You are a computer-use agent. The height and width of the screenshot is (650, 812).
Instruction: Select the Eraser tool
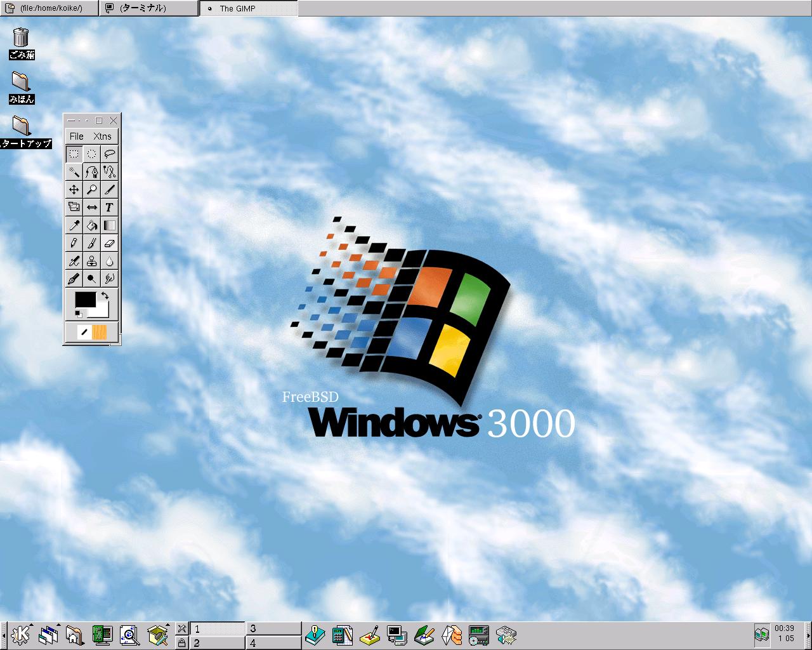tap(110, 242)
